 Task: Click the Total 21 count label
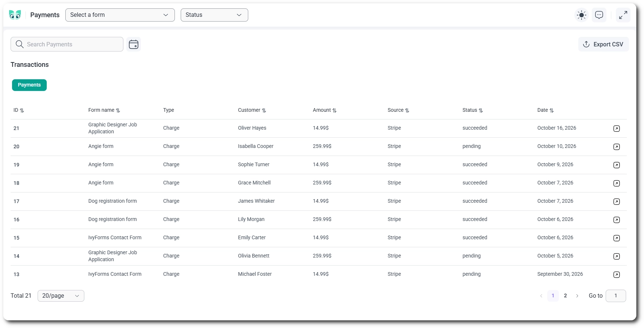[21, 296]
